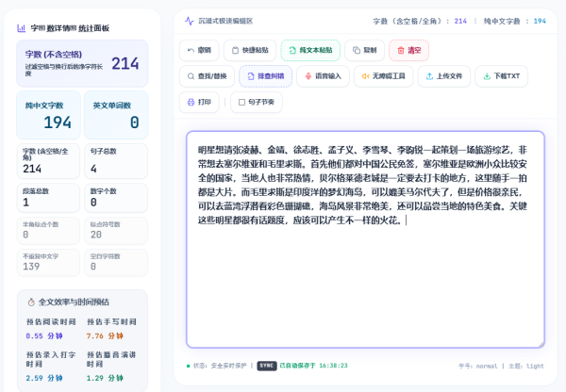
Task: Click the 半角标点个数 0 card
Action: (48, 231)
